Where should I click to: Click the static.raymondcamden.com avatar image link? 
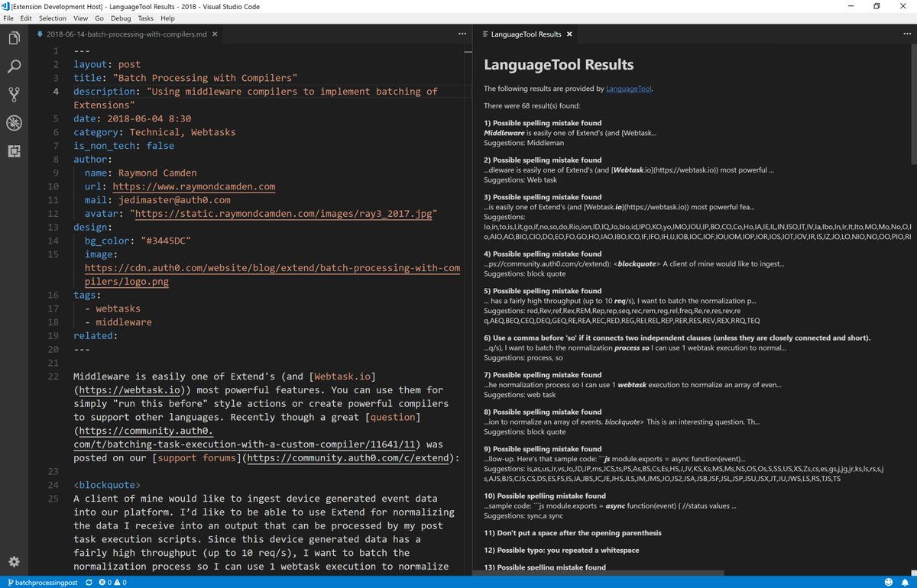pyautogui.click(x=284, y=214)
